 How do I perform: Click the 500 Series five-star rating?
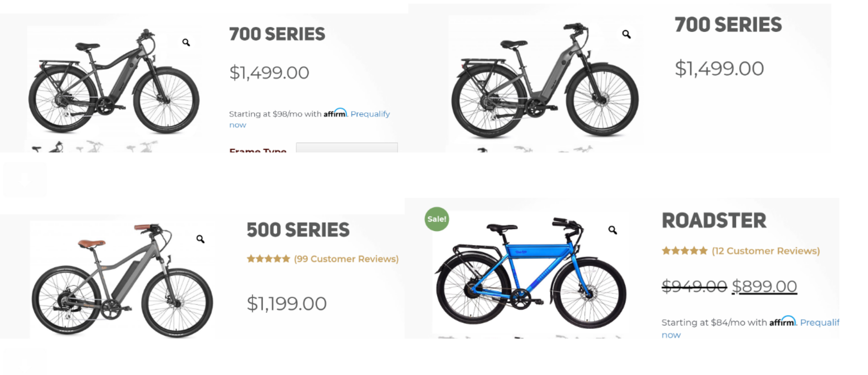coord(269,259)
